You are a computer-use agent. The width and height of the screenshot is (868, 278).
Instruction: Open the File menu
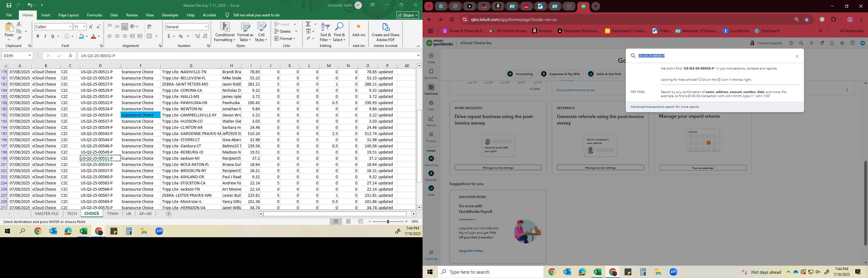pos(9,15)
